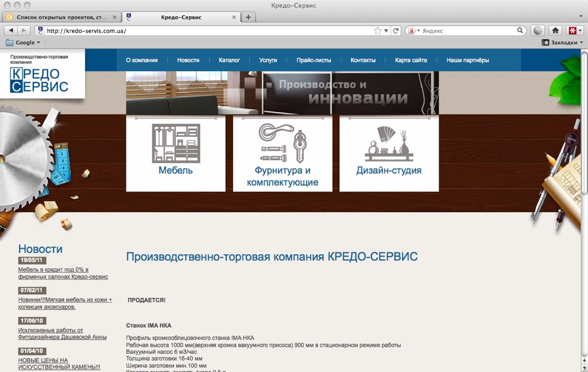This screenshot has width=588, height=372.
Task: Go to Контакты page
Action: 363,60
